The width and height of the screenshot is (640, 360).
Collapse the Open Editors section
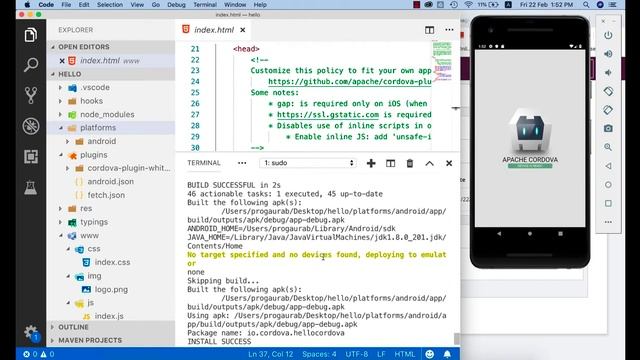coord(53,47)
